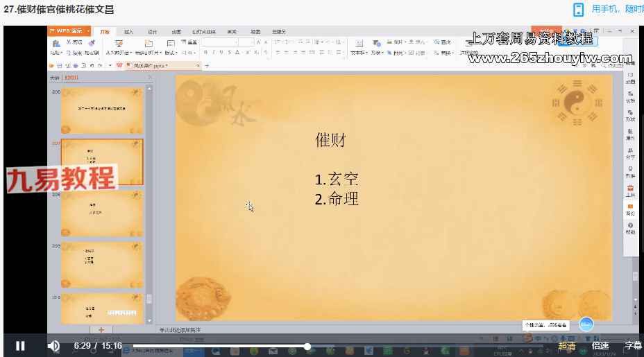Viewport: 644px width, 357px height.
Task: Select the slide thumbnail showing 催财
Action: click(102, 162)
